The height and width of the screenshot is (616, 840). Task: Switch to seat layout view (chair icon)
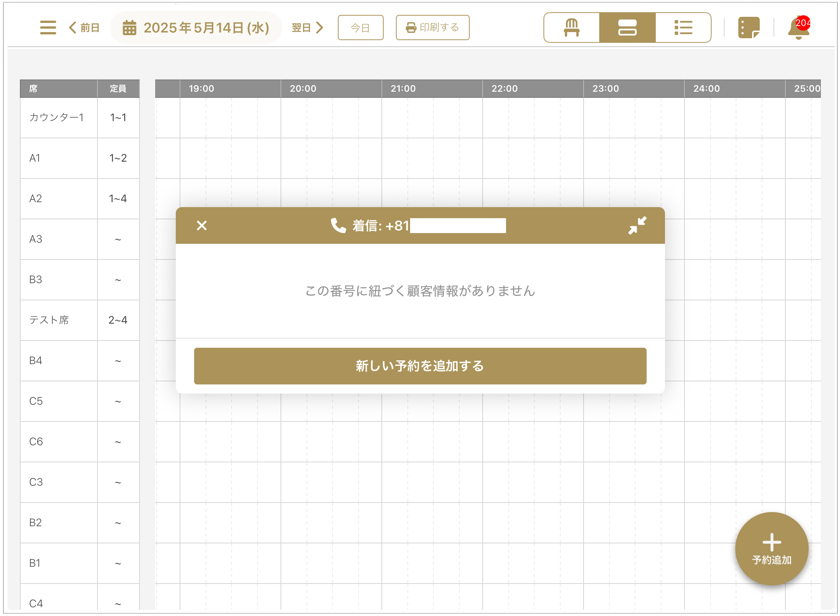click(x=572, y=28)
